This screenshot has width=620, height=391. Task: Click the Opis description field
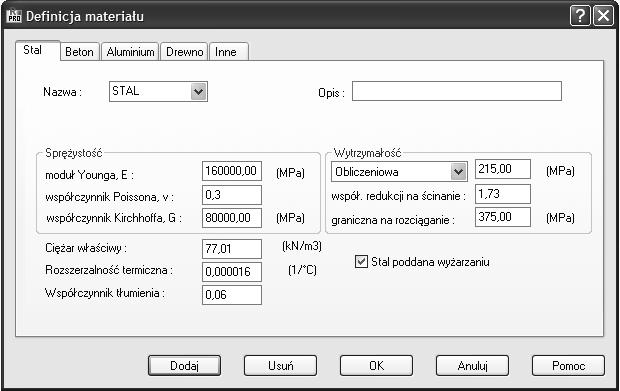click(x=457, y=91)
